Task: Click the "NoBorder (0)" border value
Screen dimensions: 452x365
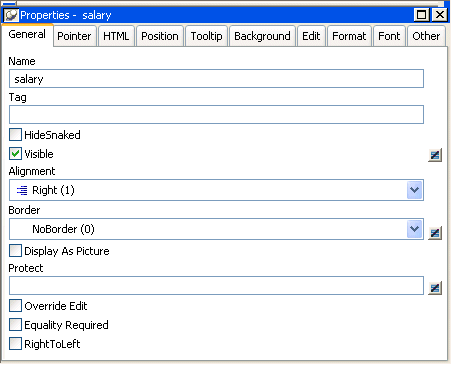Action: tap(63, 229)
